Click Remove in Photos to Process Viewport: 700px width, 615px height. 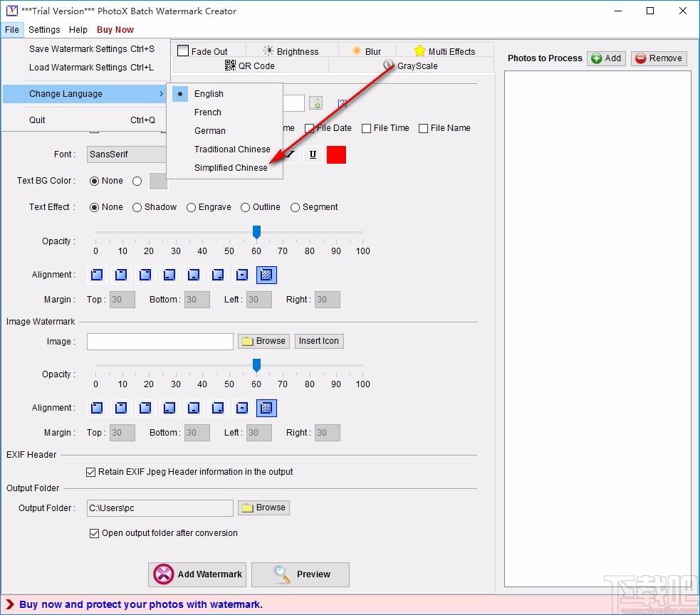click(659, 58)
